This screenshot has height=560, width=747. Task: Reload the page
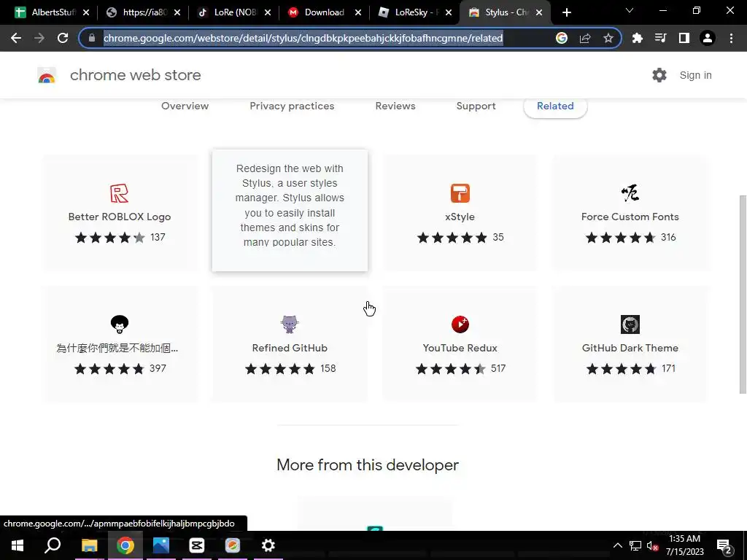(63, 38)
